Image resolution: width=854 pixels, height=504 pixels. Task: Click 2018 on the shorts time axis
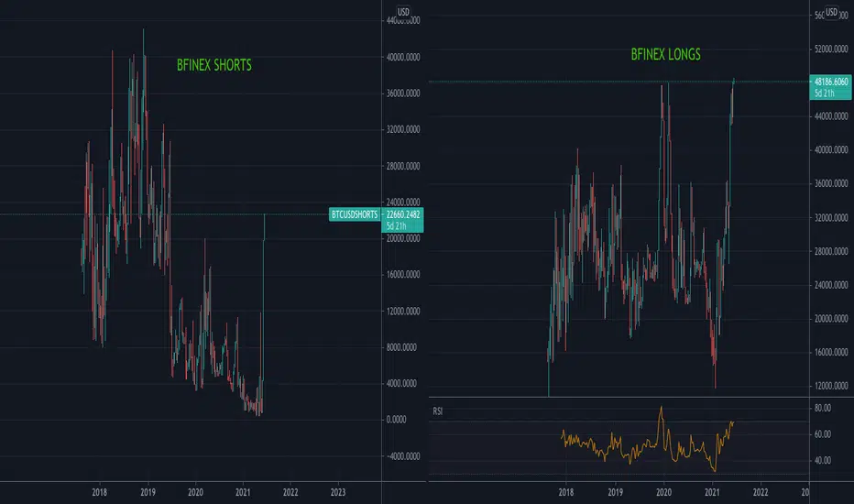100,493
